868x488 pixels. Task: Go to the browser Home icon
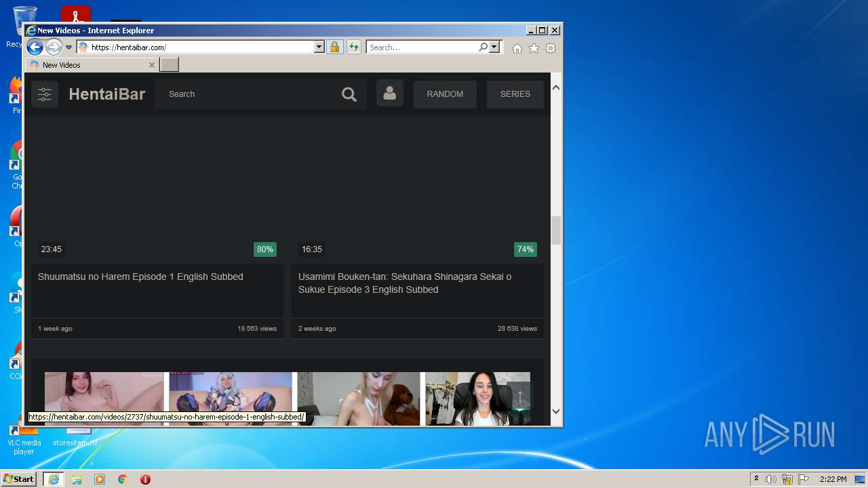[517, 48]
